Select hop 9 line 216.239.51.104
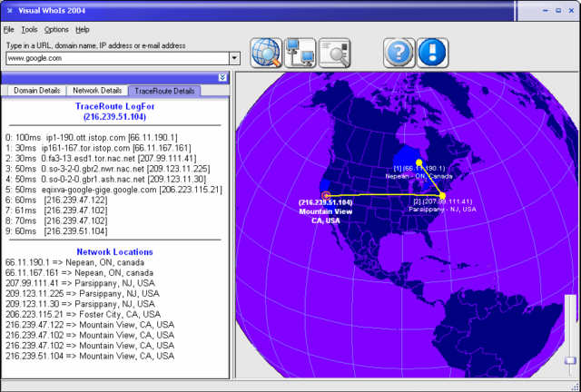Viewport: 581px width, 392px height. click(x=56, y=230)
